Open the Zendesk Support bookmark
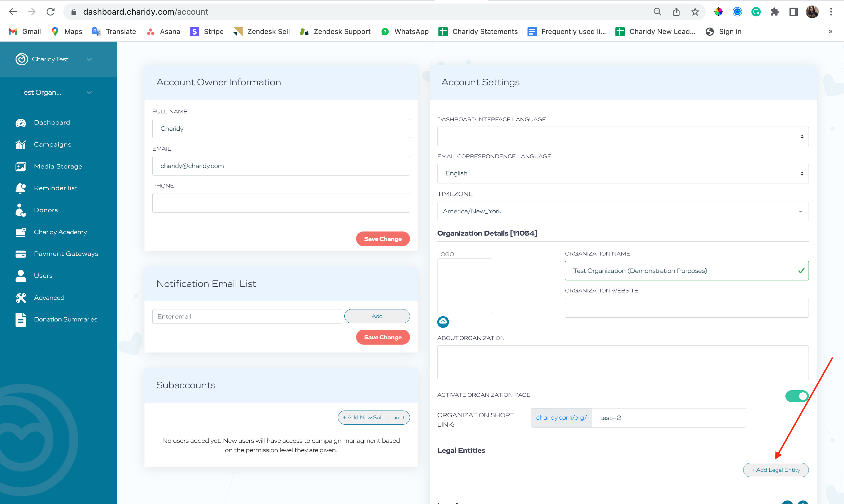This screenshot has width=844, height=504. 335,32
